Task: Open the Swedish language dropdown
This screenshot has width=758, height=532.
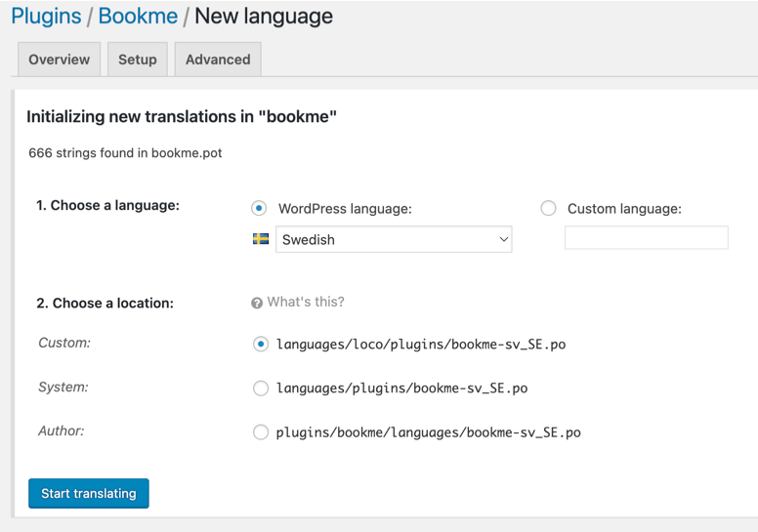Action: pos(394,239)
